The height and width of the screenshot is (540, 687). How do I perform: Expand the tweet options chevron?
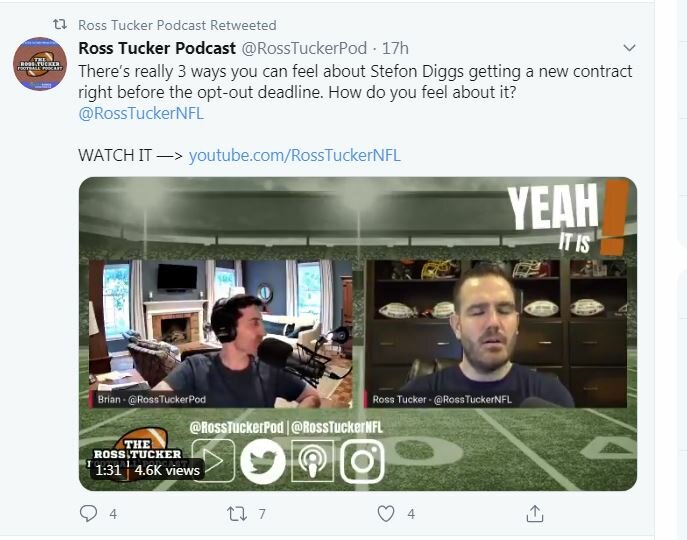coord(629,48)
